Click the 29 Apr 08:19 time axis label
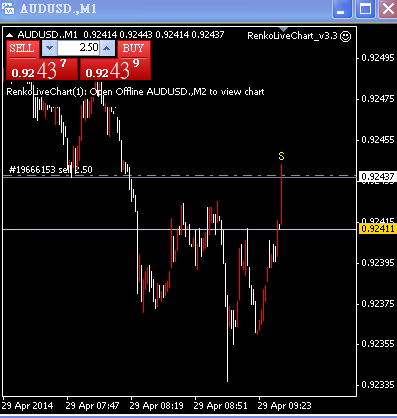Viewport: 397px width, 418px height. click(x=156, y=406)
